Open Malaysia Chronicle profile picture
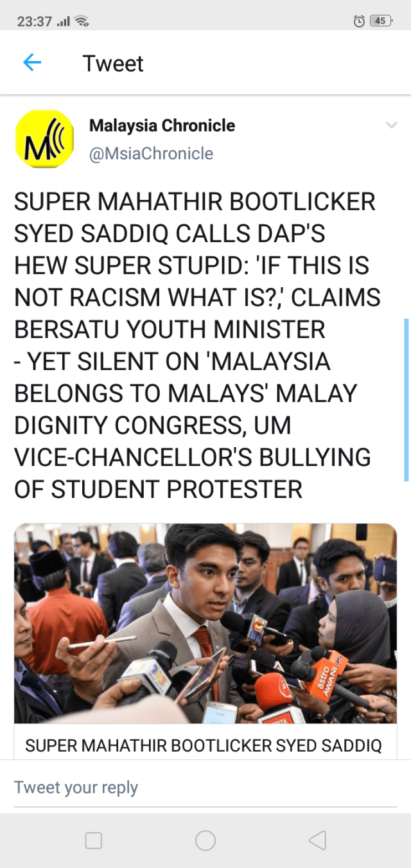 point(44,139)
